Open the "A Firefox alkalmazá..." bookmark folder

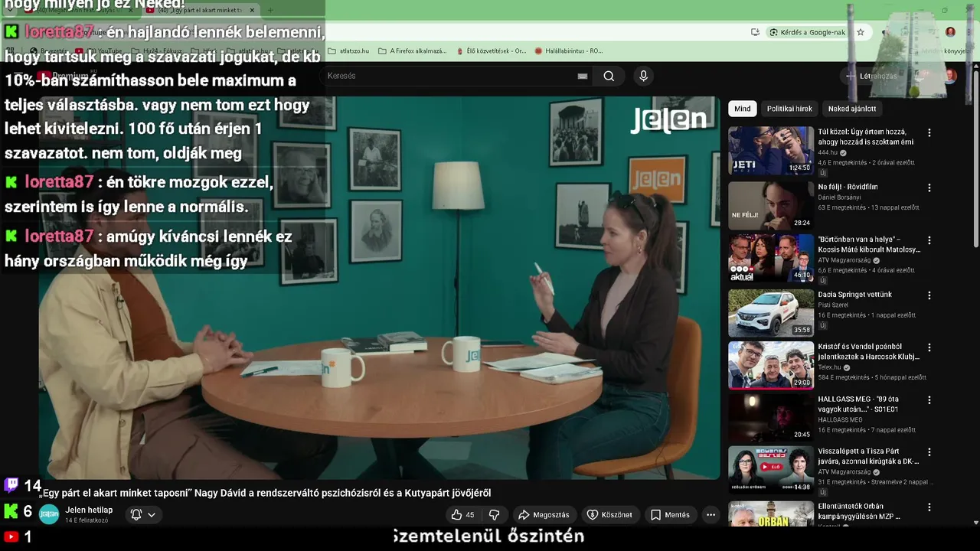click(412, 51)
